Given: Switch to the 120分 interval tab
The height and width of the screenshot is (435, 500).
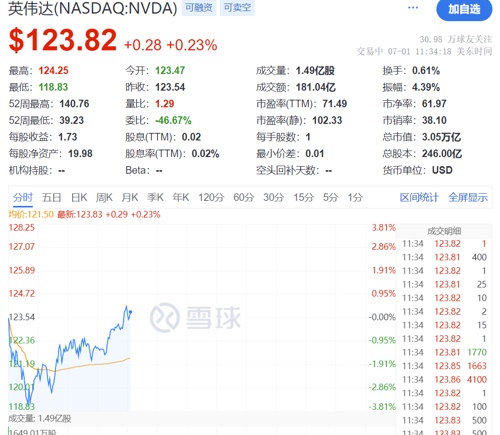Looking at the screenshot, I should 211,197.
